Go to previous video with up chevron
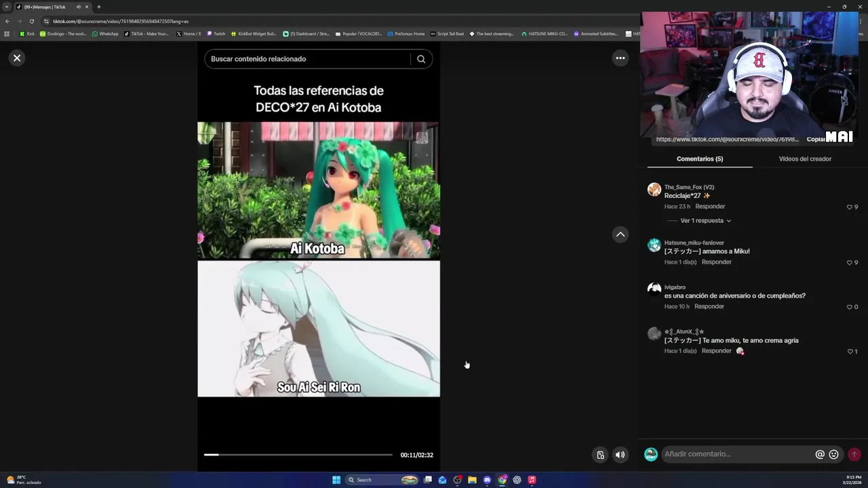The width and height of the screenshot is (868, 488). (x=620, y=235)
